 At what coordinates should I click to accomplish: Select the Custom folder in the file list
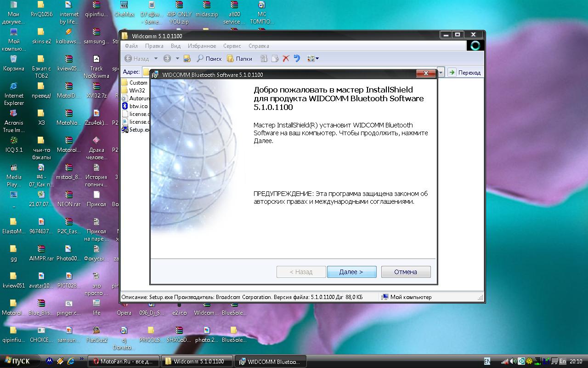(x=135, y=83)
